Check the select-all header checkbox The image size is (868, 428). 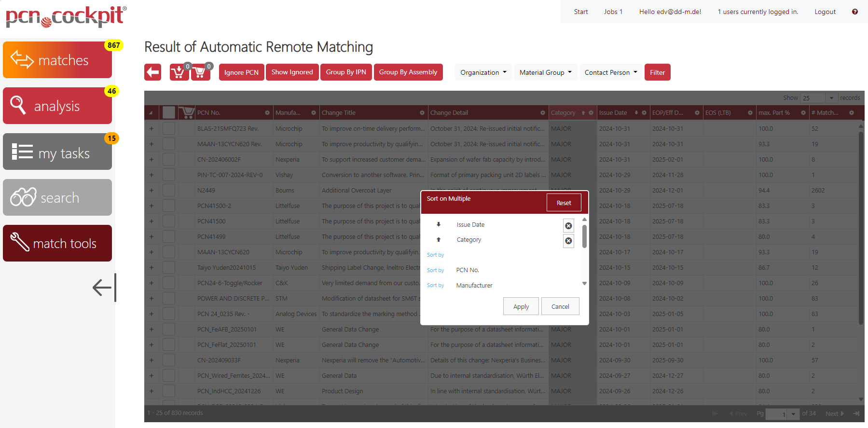click(169, 113)
